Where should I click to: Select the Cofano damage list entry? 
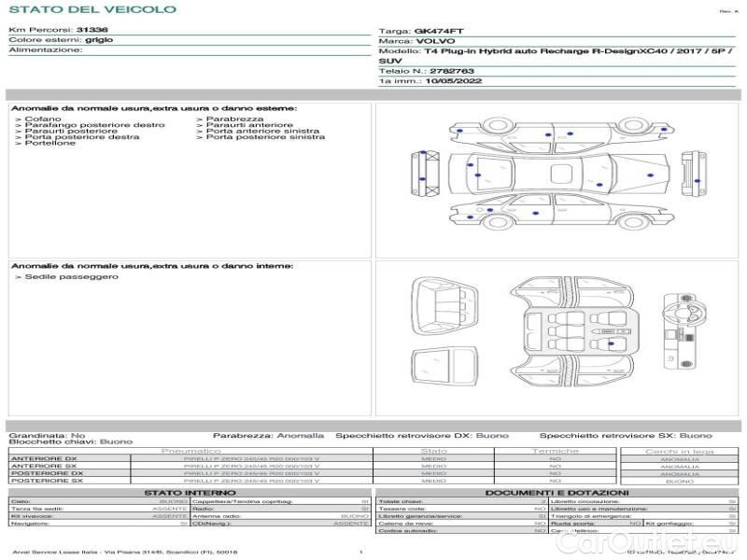pyautogui.click(x=43, y=119)
